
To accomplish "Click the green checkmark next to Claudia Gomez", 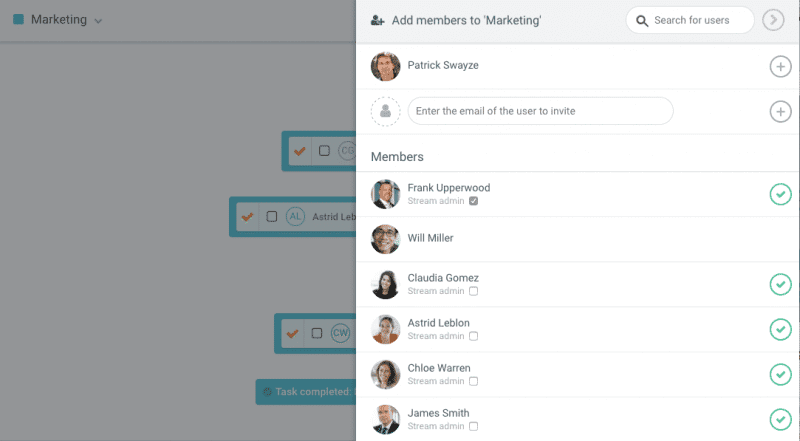I will coord(780,284).
